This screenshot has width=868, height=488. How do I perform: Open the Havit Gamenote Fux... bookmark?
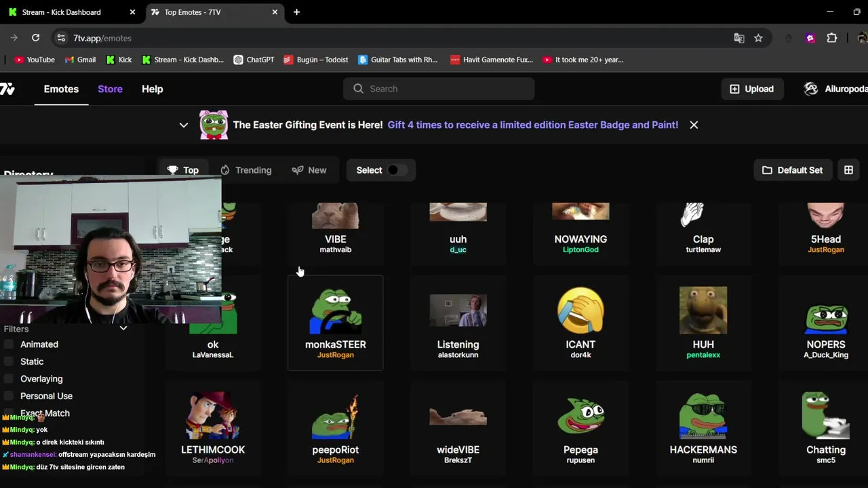tap(492, 60)
